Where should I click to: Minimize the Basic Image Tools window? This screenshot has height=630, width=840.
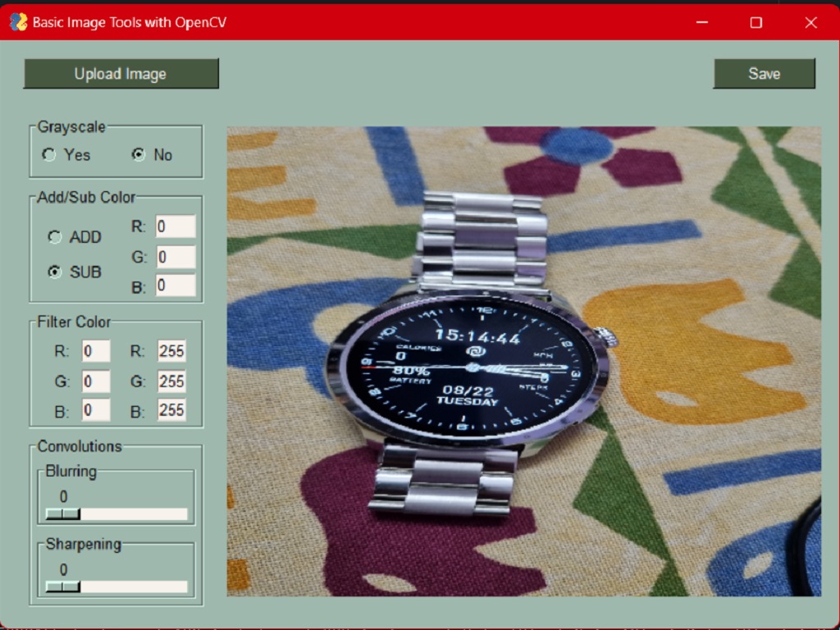(702, 22)
